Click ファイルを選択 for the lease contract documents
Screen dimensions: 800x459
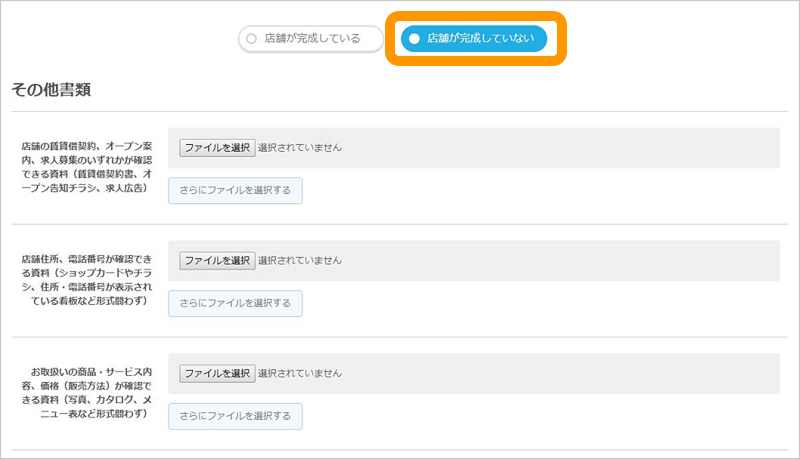[x=217, y=147]
